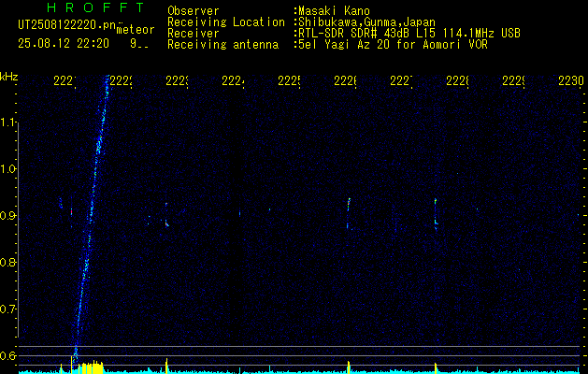The width and height of the screenshot is (588, 374).
Task: Click the 2223 time marker
Action: 177,80
